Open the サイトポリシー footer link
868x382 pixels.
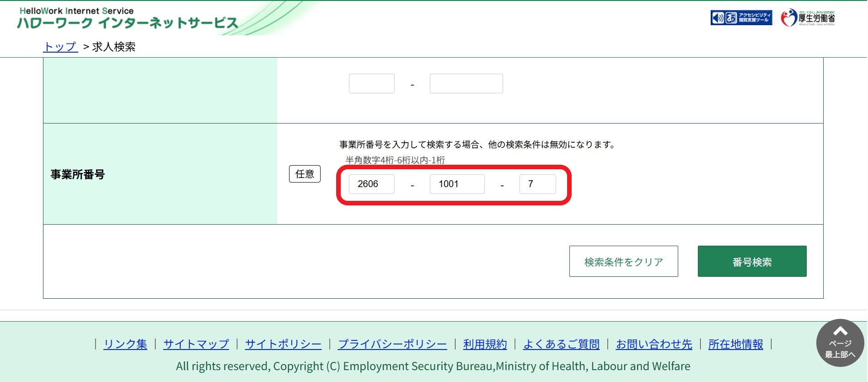coord(283,344)
